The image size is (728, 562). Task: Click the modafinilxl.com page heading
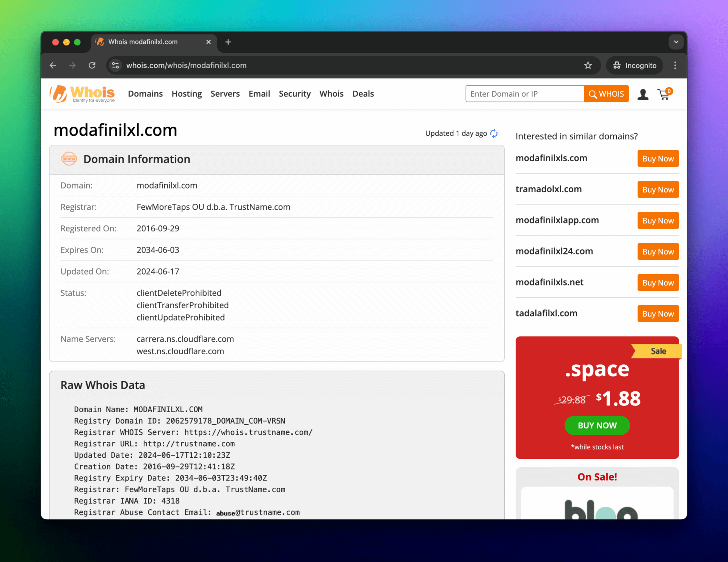click(115, 130)
